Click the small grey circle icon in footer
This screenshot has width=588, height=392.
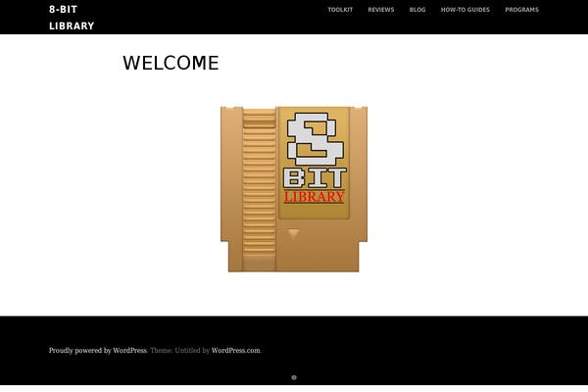pos(294,377)
